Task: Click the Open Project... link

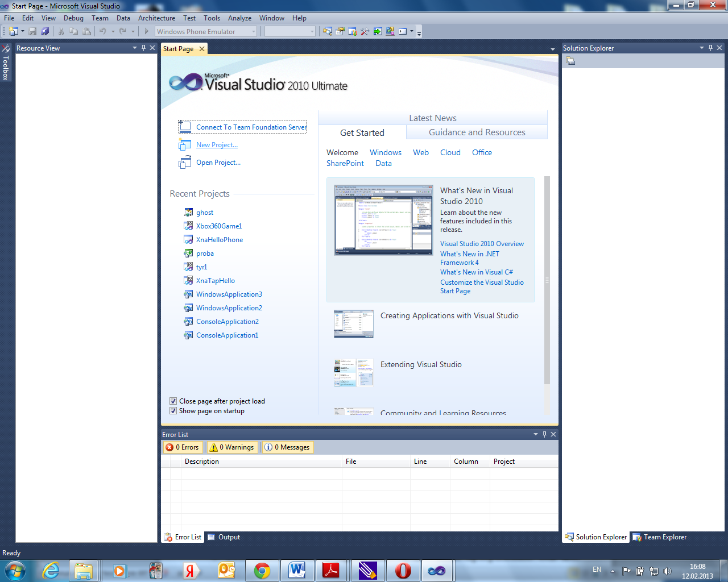Action: [218, 163]
